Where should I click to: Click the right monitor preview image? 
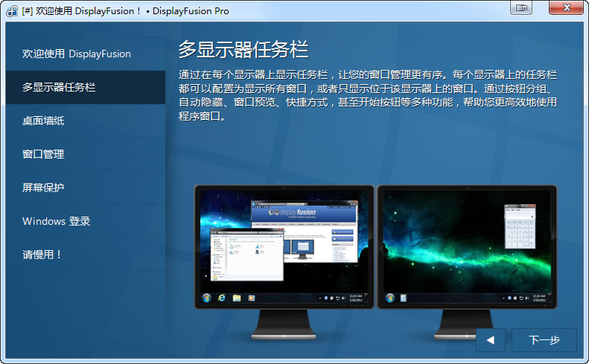[467, 262]
